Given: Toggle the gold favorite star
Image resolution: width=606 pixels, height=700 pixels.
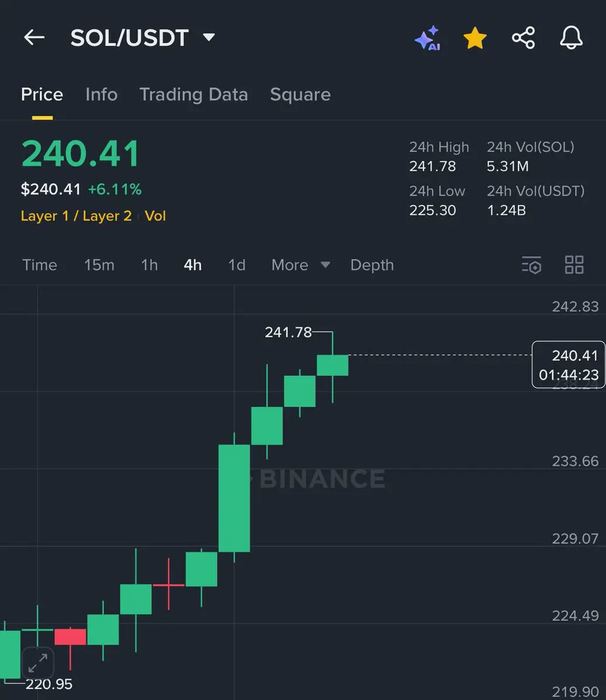Looking at the screenshot, I should click(x=475, y=38).
